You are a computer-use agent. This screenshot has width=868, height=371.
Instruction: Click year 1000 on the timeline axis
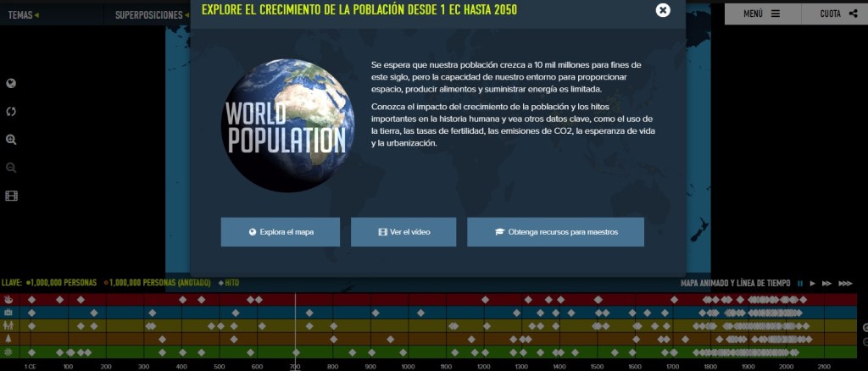[408, 366]
